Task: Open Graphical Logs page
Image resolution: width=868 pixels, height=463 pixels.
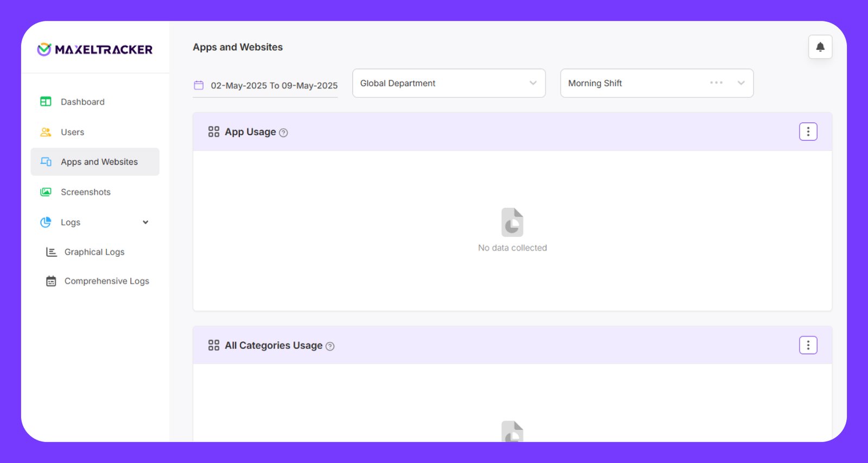Action: coord(94,252)
